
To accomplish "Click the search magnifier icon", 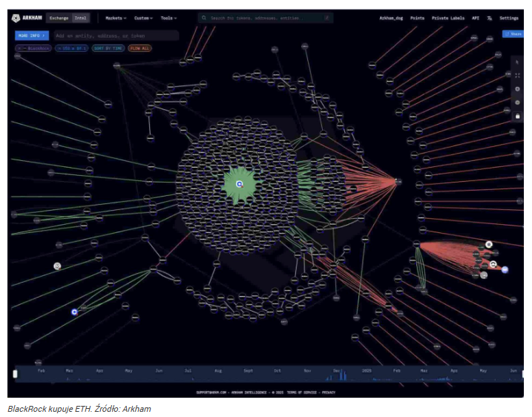I will tap(204, 18).
